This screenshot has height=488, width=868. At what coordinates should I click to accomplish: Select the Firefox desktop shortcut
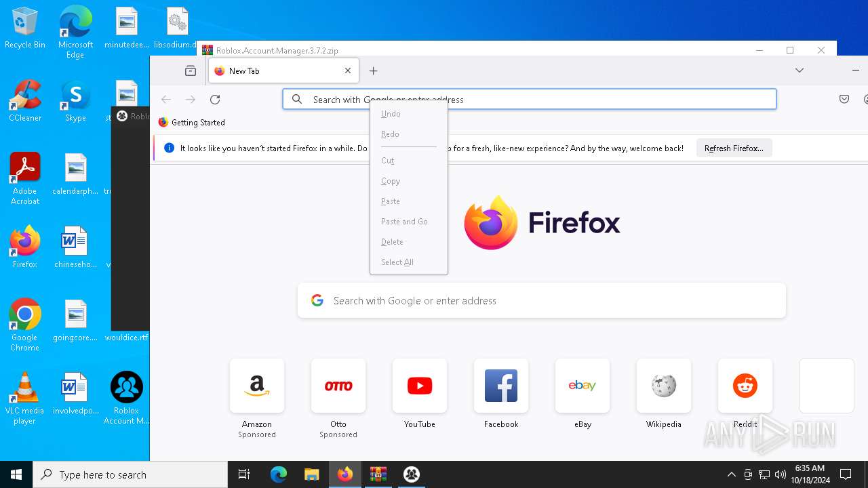(25, 247)
